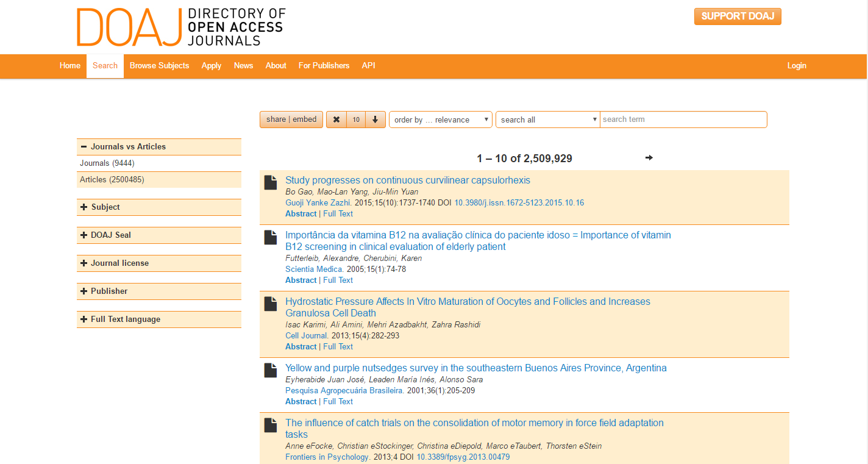Viewport: 868px width, 464px height.
Task: Open the search all field dropdown
Action: 548,120
